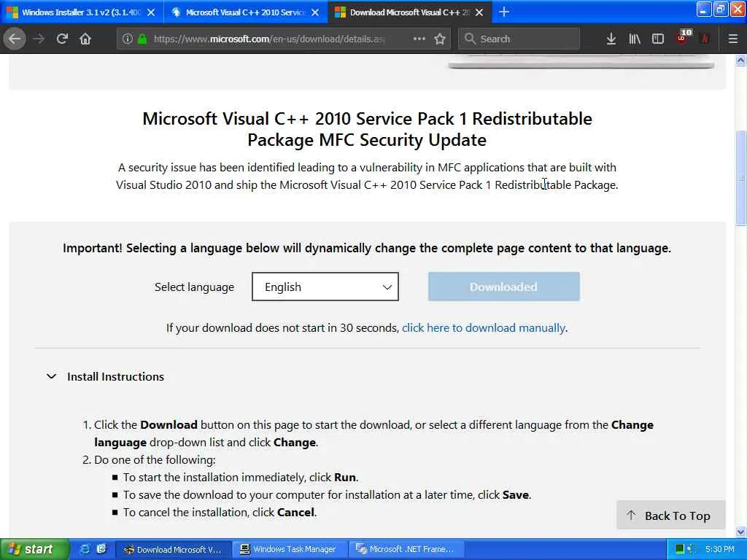This screenshot has height=560, width=747.
Task: Switch to Windows Task Manager taskbar button
Action: pyautogui.click(x=290, y=550)
